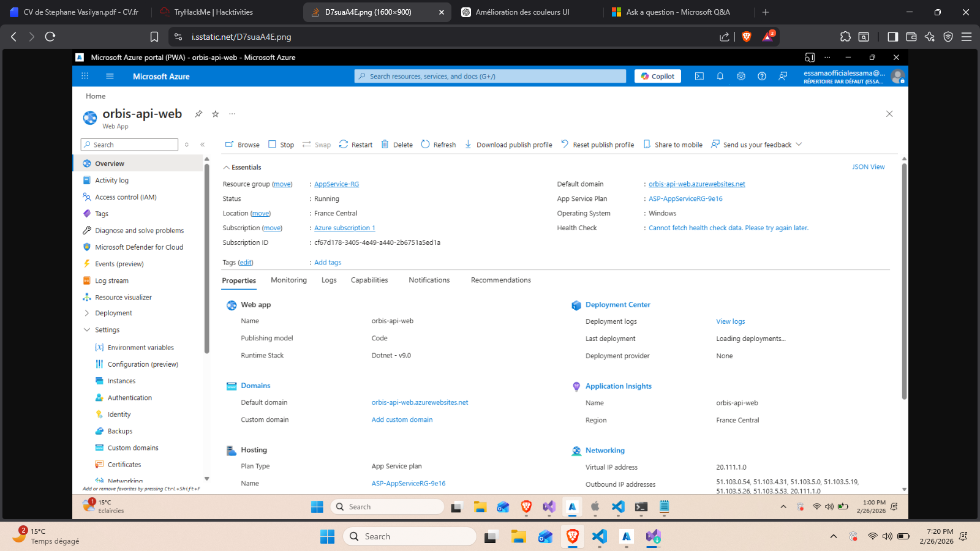Reload the page in the browser
This screenshot has height=551, width=980.
pos(50,37)
